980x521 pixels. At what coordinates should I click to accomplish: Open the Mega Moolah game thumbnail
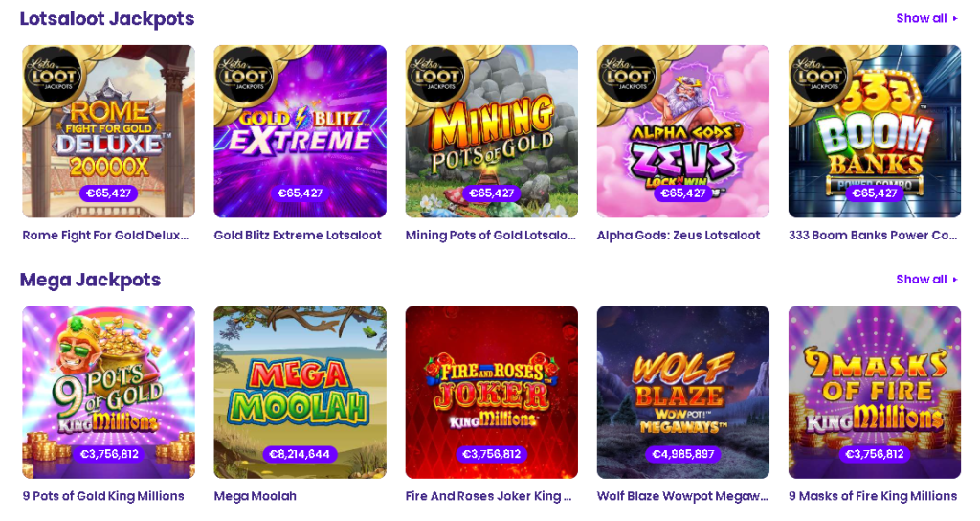pos(300,392)
